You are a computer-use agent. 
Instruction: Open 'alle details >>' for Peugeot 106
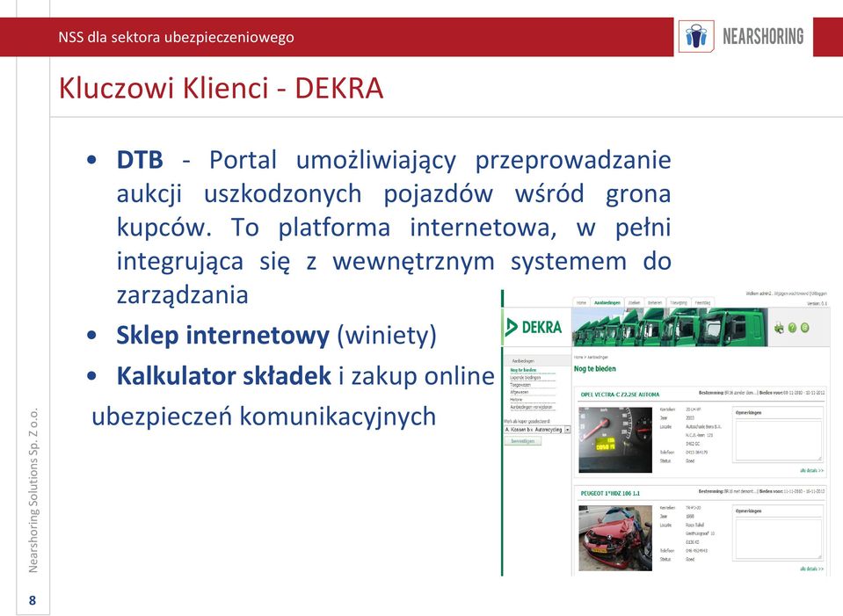(812, 569)
